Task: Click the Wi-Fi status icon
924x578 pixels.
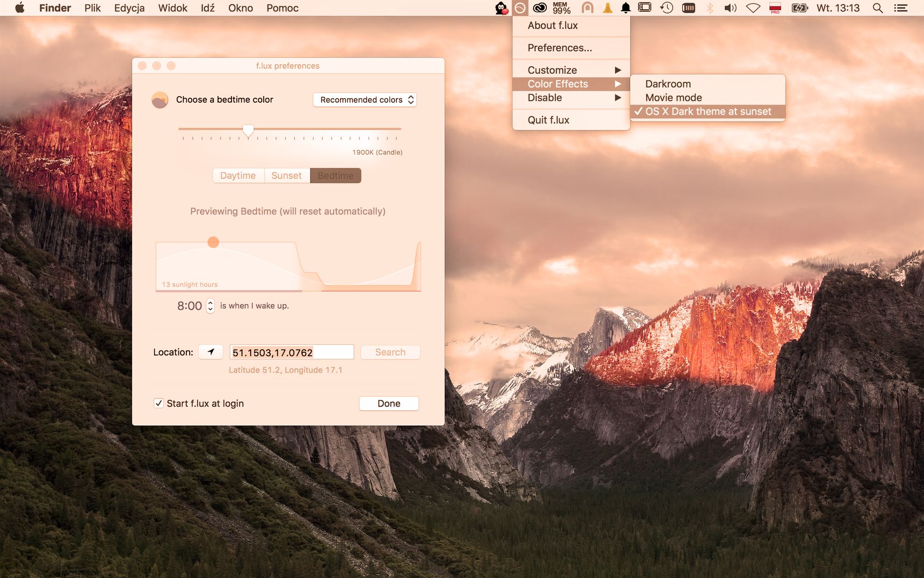Action: click(753, 8)
